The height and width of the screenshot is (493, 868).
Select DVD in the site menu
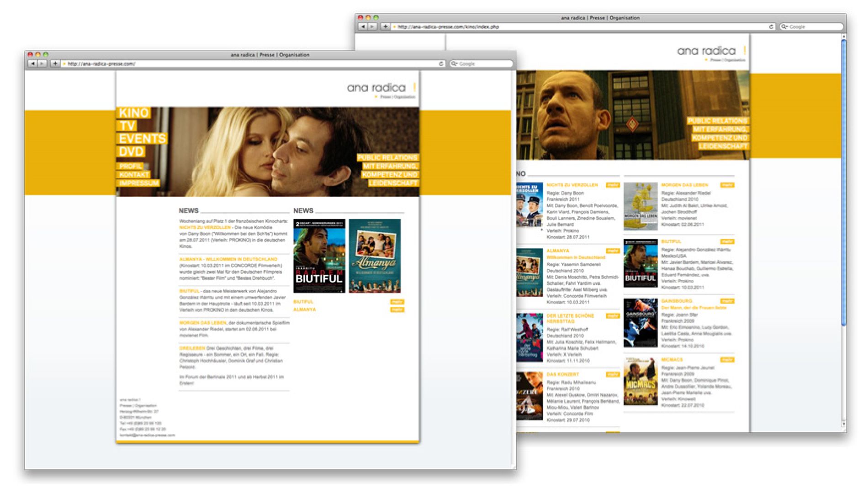coord(131,152)
